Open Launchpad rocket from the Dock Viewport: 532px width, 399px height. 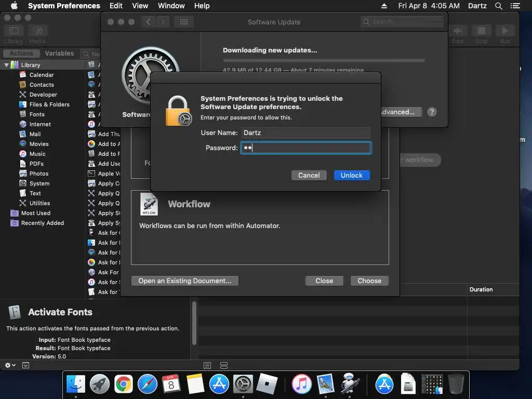click(99, 384)
